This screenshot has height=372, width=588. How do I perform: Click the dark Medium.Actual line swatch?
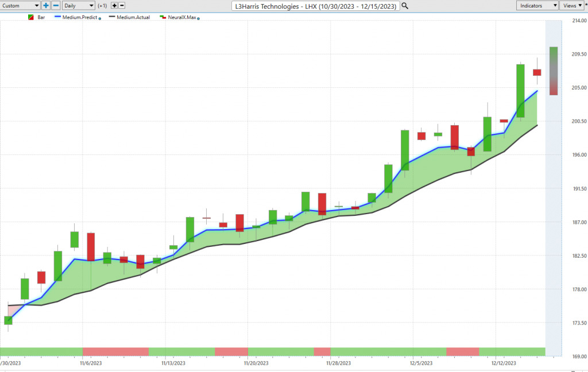(x=112, y=17)
